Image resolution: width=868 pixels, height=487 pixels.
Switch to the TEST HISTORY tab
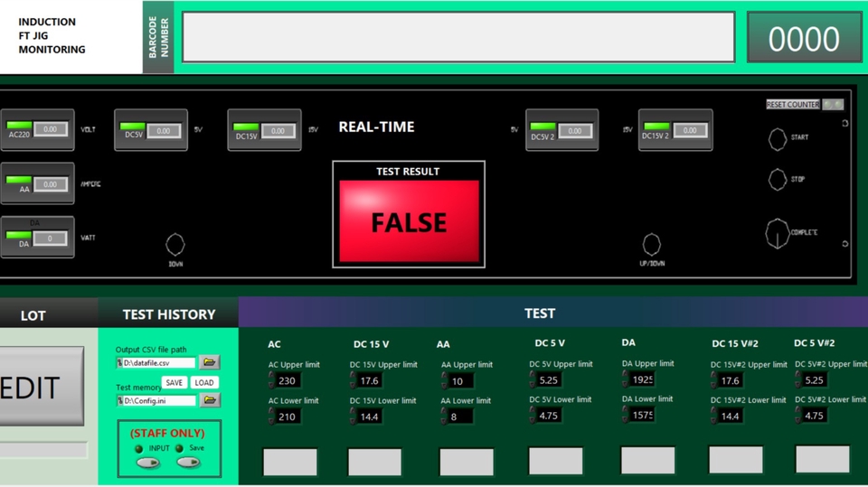[169, 314]
